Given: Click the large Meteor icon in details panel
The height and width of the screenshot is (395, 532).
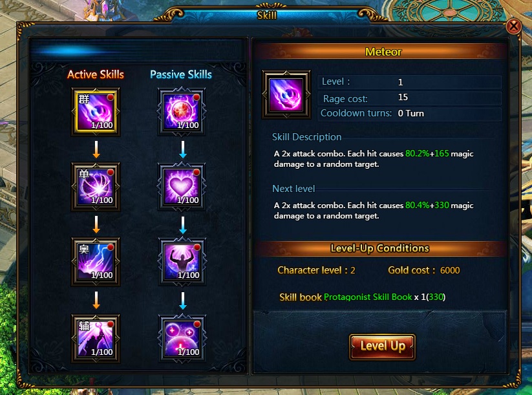Looking at the screenshot, I should 286,94.
